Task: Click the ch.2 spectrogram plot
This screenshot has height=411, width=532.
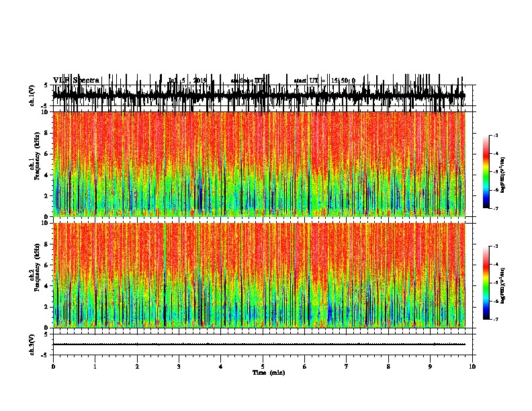Action: pyautogui.click(x=259, y=275)
